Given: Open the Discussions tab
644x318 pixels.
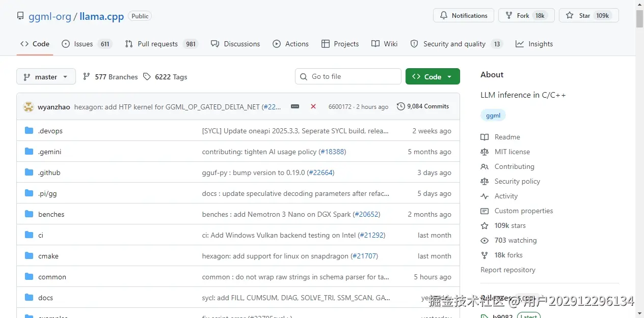Looking at the screenshot, I should coord(235,44).
